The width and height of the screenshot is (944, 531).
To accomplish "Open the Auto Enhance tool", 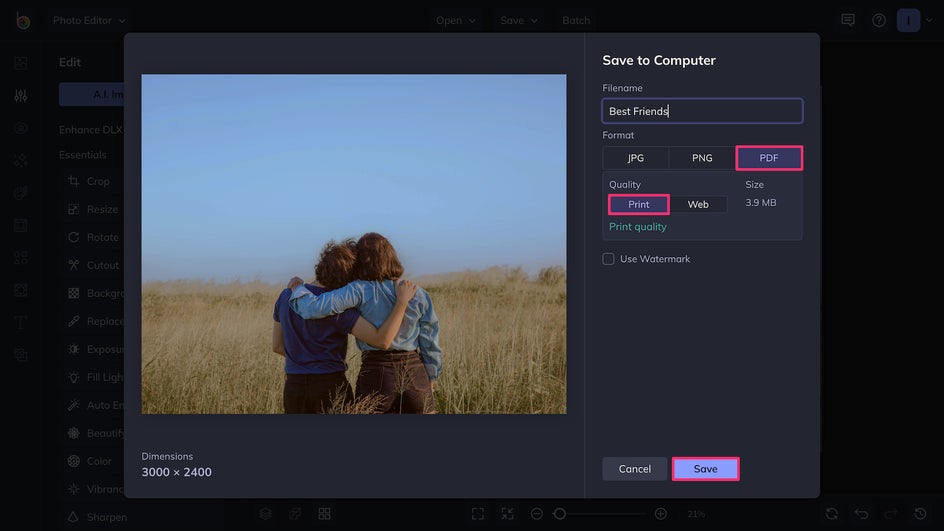I will tap(92, 405).
